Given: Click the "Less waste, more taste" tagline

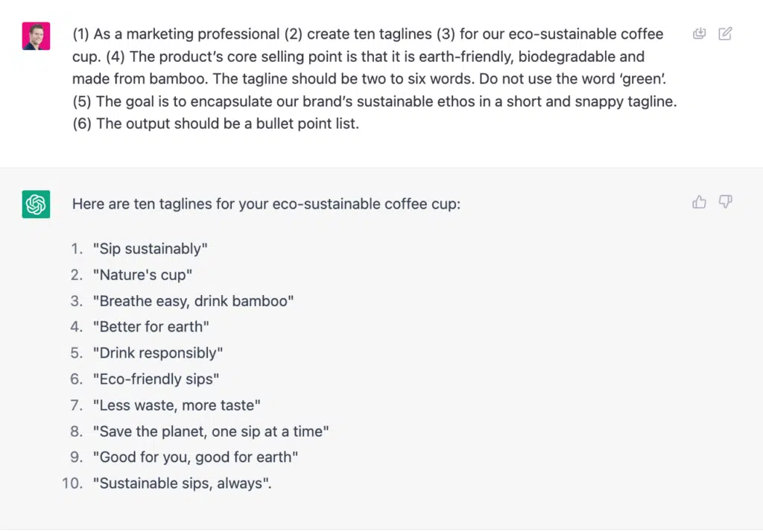Looking at the screenshot, I should tap(177, 405).
